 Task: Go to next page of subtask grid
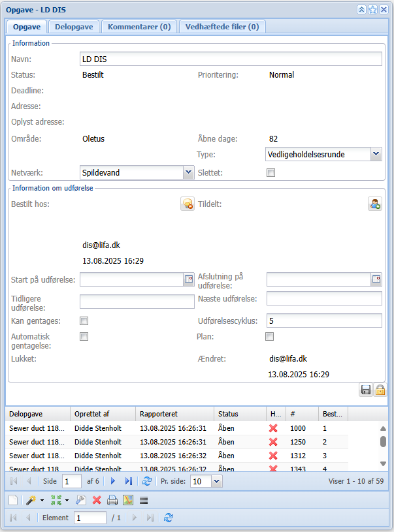(113, 481)
